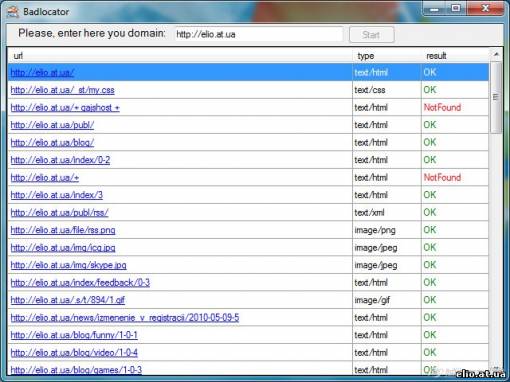Open the index/feedback/0-3 link

click(x=80, y=283)
